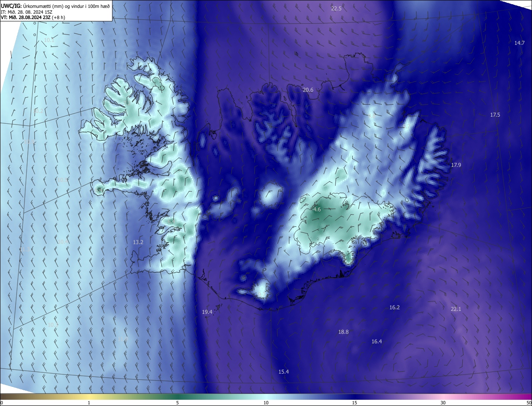
Task: Click the 15 tick on the color scale
Action: 355,403
